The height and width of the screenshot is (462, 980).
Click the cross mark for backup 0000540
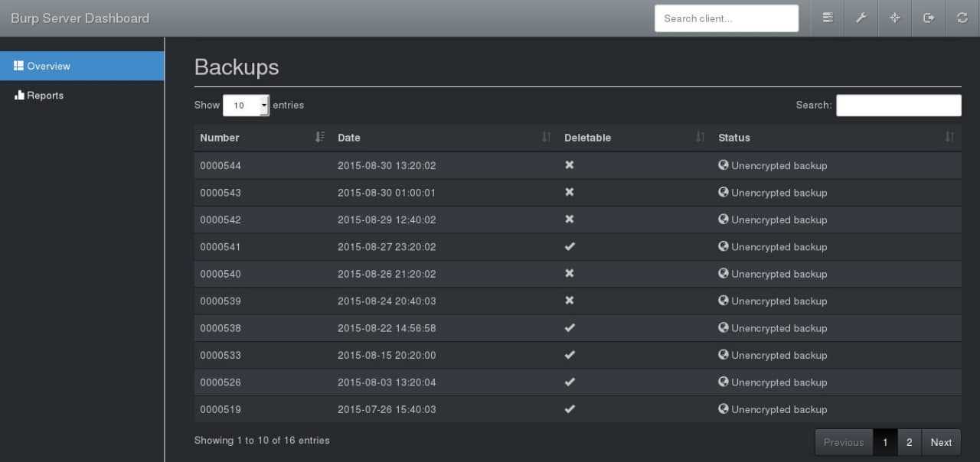coord(570,273)
